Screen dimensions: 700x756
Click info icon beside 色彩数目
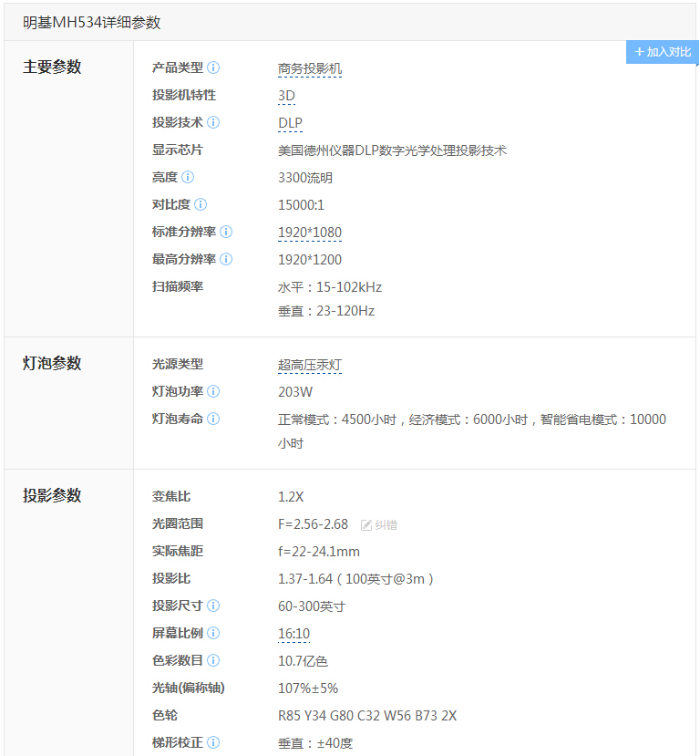(213, 660)
